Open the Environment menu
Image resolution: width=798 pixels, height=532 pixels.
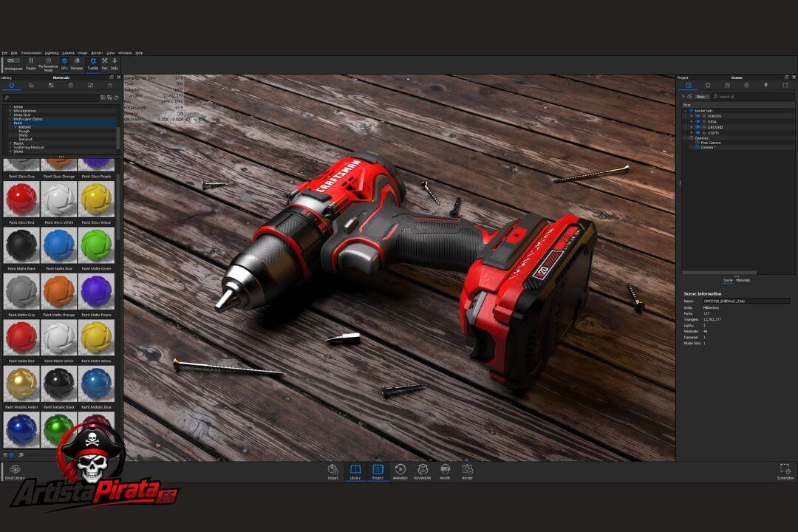[x=31, y=53]
